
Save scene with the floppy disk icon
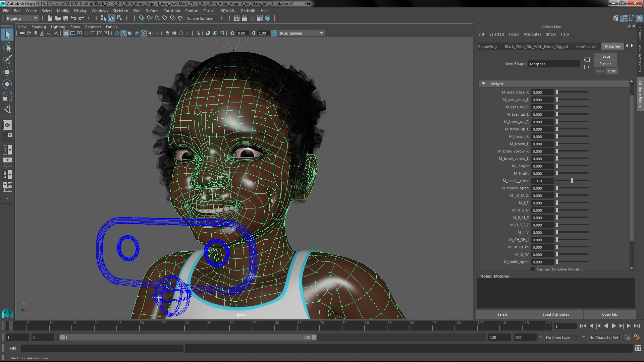tap(66, 18)
